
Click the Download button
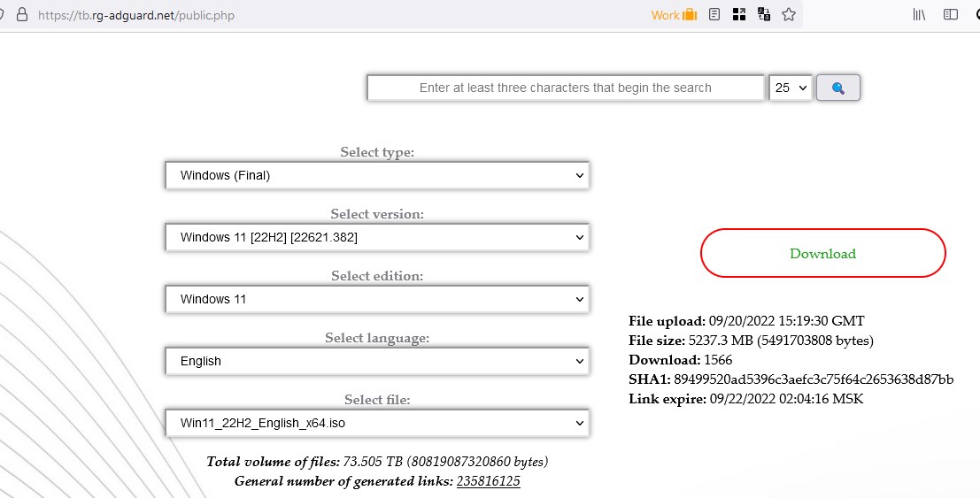[822, 253]
